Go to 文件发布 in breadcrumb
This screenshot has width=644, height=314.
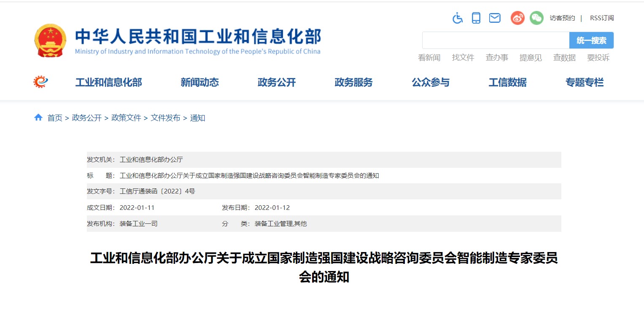coord(165,118)
